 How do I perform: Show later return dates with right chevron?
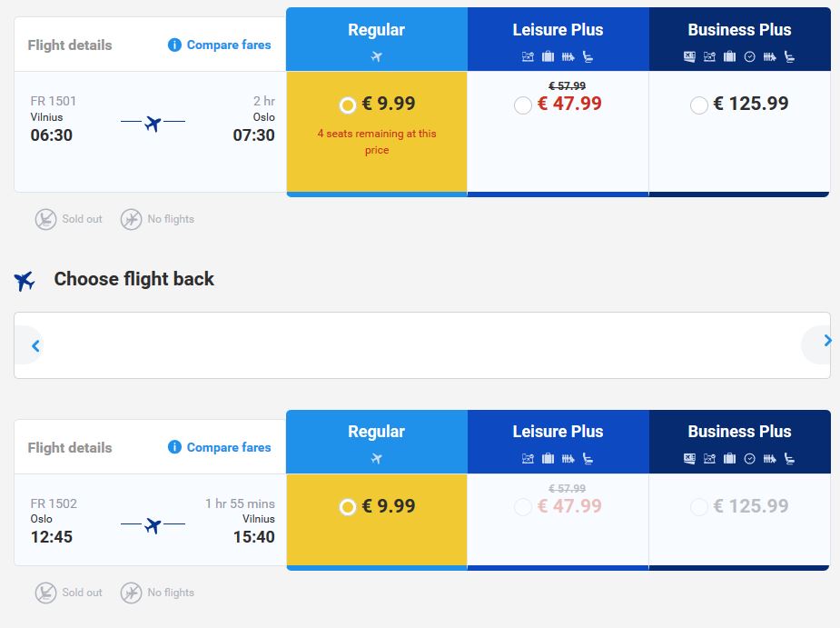[827, 341]
